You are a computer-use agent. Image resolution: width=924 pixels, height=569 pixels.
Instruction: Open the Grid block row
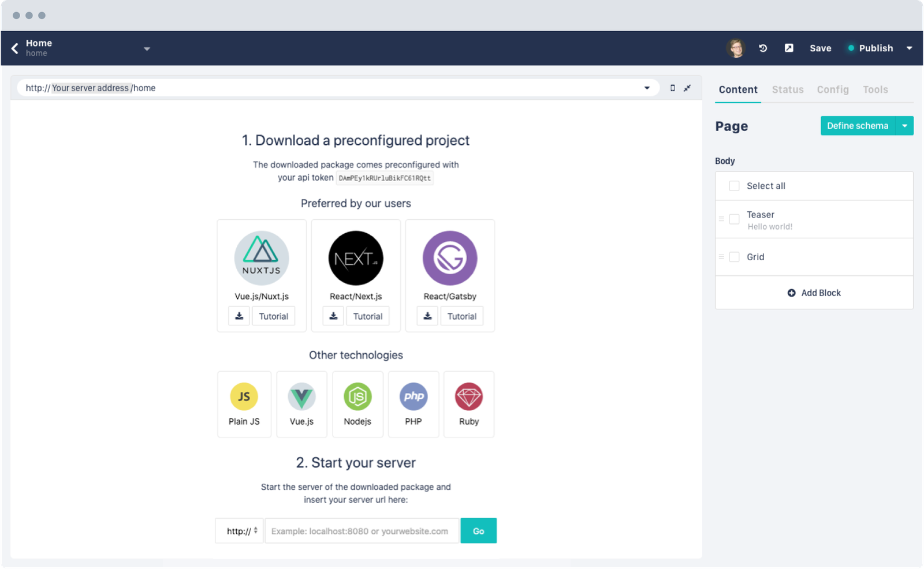(814, 257)
